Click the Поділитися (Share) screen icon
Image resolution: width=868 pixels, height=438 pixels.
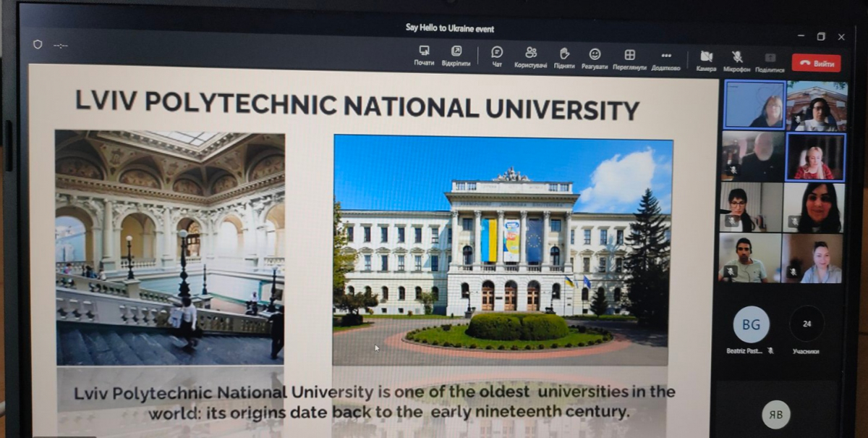(770, 58)
